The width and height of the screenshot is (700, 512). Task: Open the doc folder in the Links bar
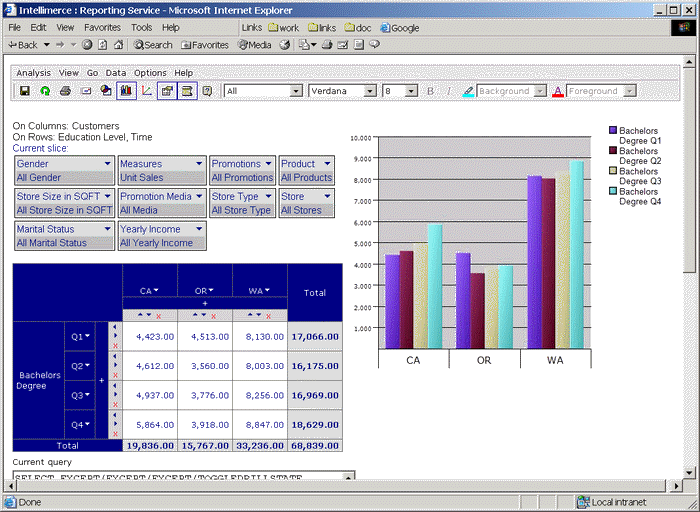[x=358, y=28]
